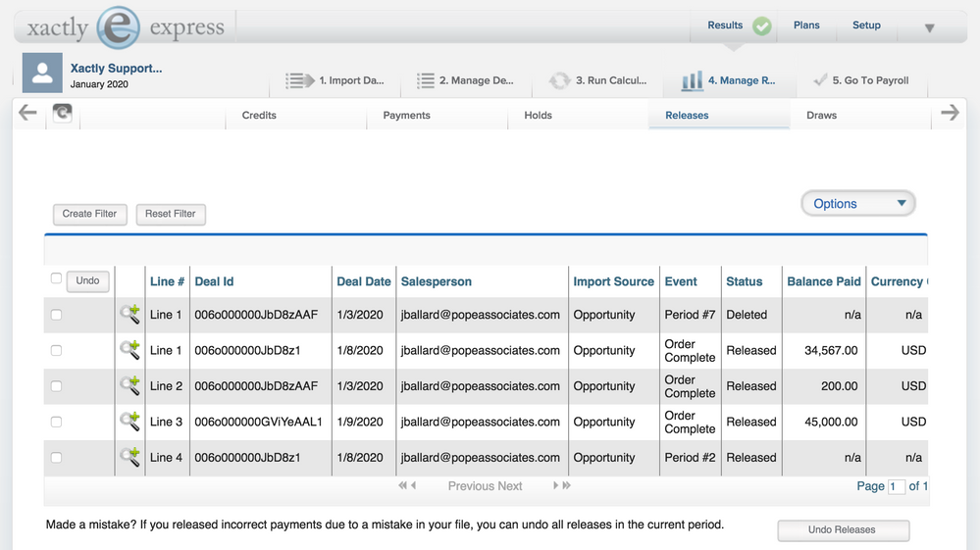Sort by the Deal Date column header
Screen dimensions: 980x550
pyautogui.click(x=364, y=281)
